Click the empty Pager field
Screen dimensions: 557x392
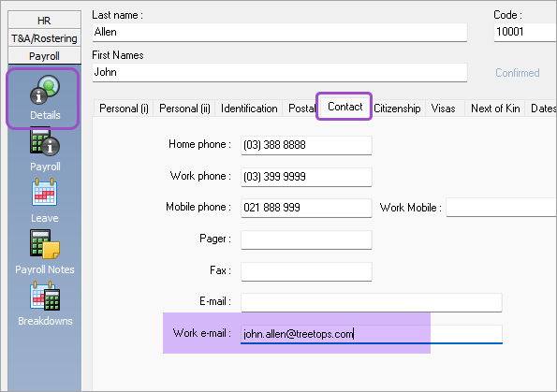click(306, 240)
